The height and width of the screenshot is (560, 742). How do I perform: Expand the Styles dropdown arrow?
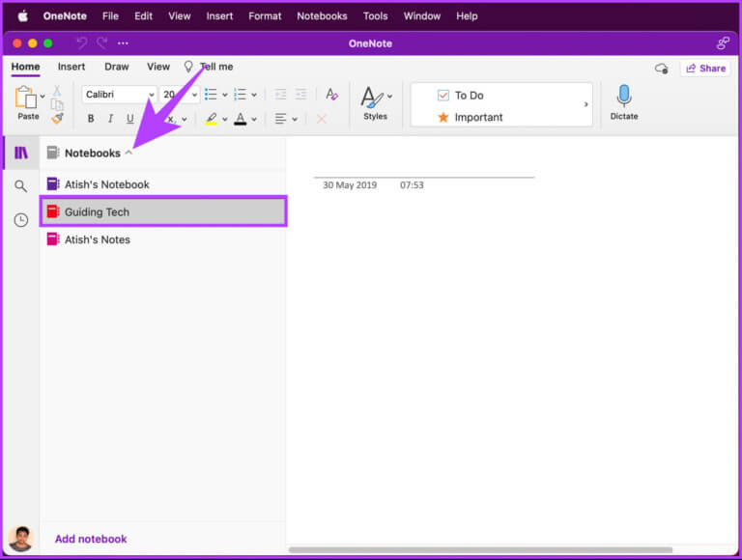(389, 96)
